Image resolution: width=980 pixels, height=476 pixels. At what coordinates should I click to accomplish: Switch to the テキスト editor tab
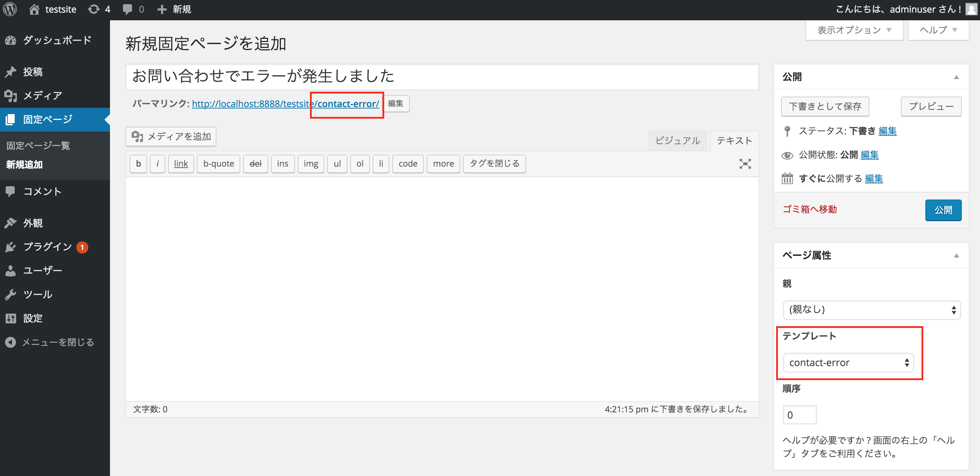pyautogui.click(x=734, y=140)
